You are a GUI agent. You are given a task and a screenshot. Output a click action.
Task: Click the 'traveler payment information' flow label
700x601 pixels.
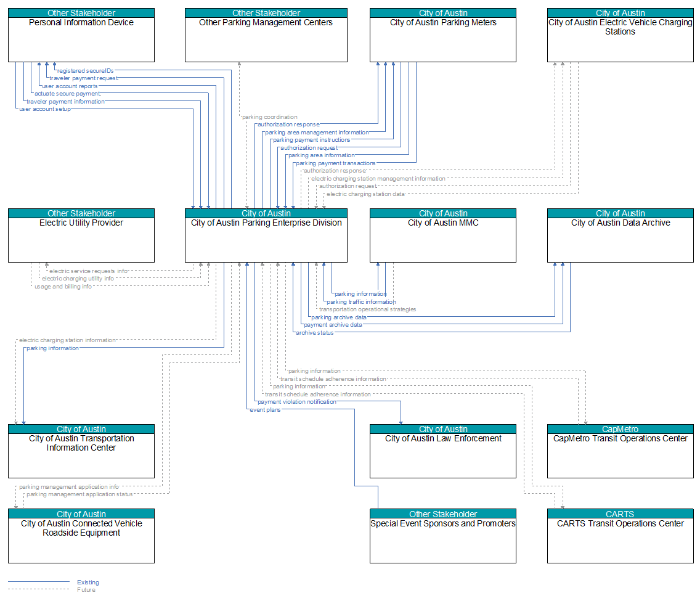tap(65, 102)
